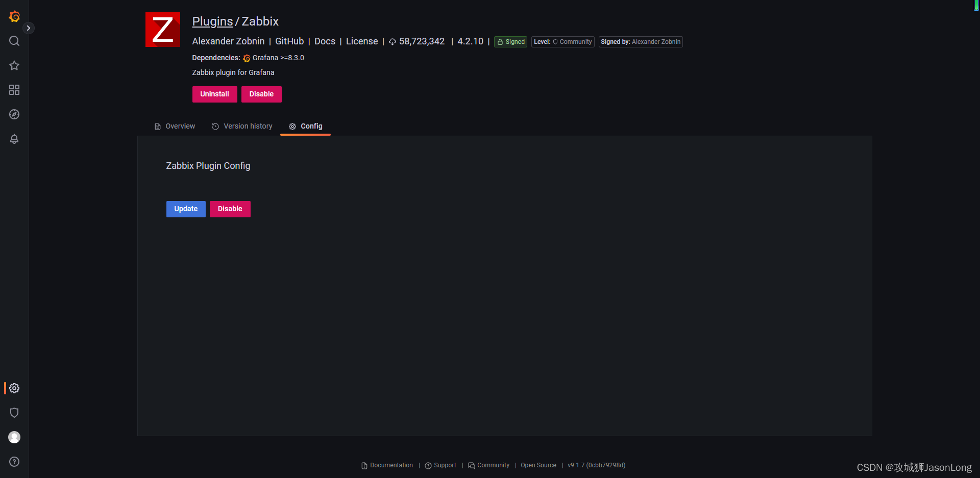Click the Level Community badge
Image resolution: width=980 pixels, height=478 pixels.
563,42
